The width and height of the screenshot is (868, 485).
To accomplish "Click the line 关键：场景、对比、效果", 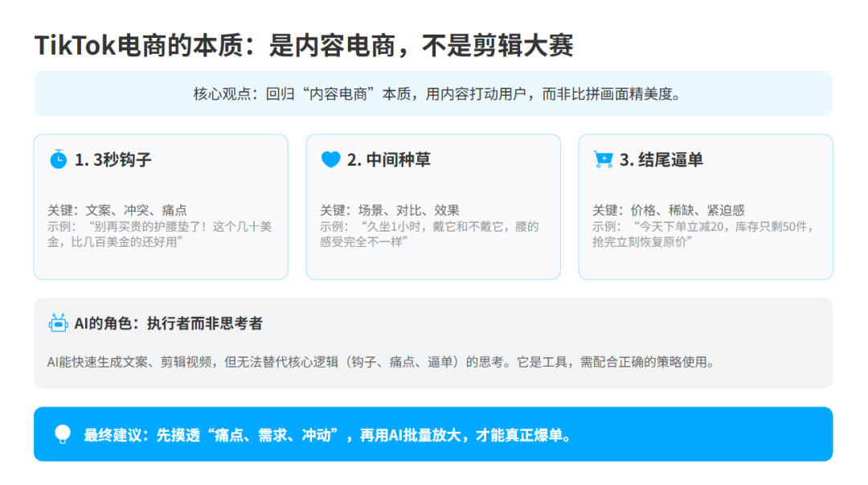I will [x=390, y=210].
